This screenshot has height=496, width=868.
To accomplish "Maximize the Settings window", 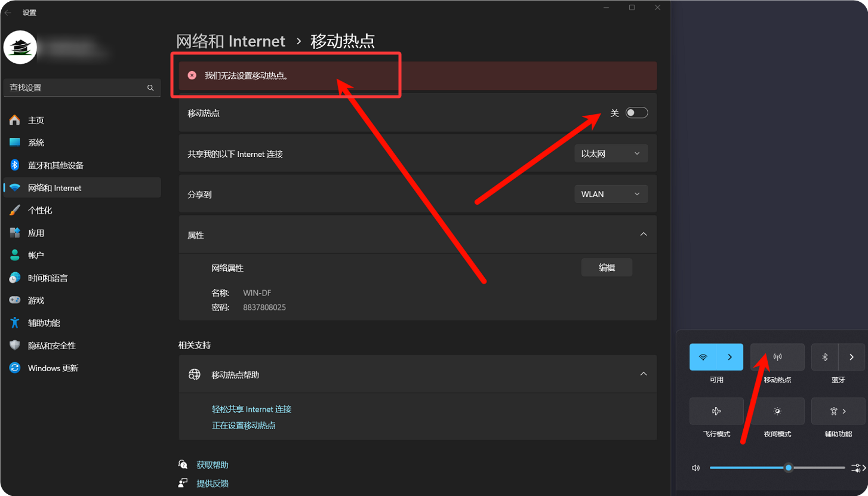I will click(x=632, y=8).
